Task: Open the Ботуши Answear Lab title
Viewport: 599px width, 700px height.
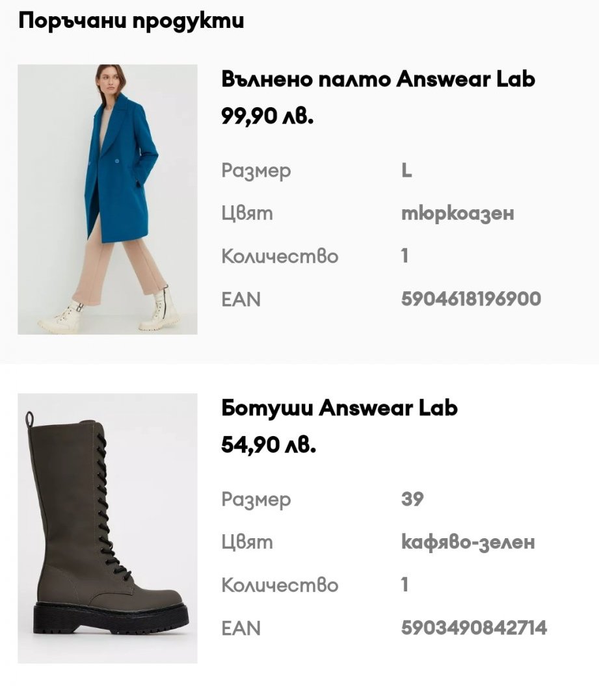Action: (339, 408)
